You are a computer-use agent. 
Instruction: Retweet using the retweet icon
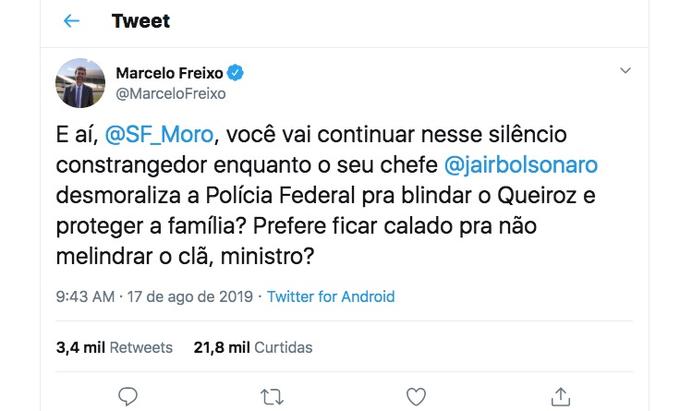(271, 396)
